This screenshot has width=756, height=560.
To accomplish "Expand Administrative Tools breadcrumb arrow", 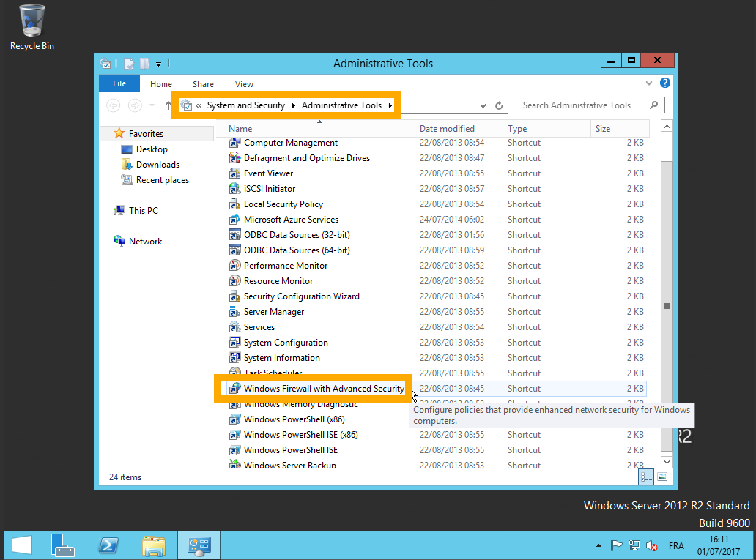I will (x=390, y=105).
